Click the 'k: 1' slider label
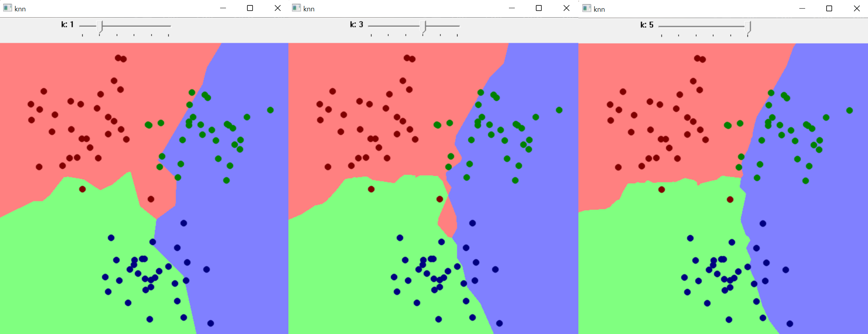The width and height of the screenshot is (868, 334). 67,25
